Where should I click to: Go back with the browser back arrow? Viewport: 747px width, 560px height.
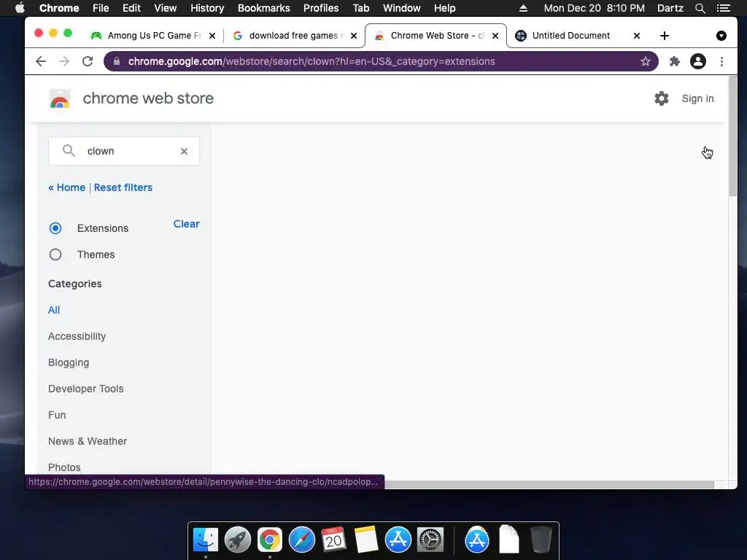pos(41,61)
